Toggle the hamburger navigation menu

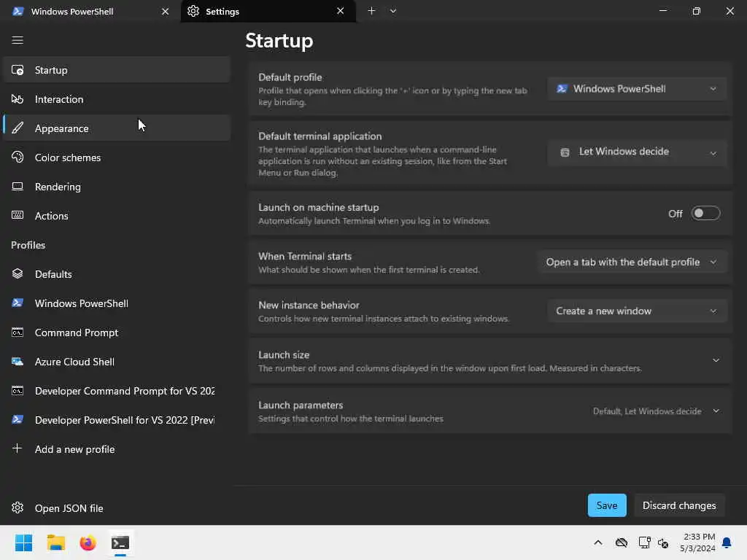(18, 40)
